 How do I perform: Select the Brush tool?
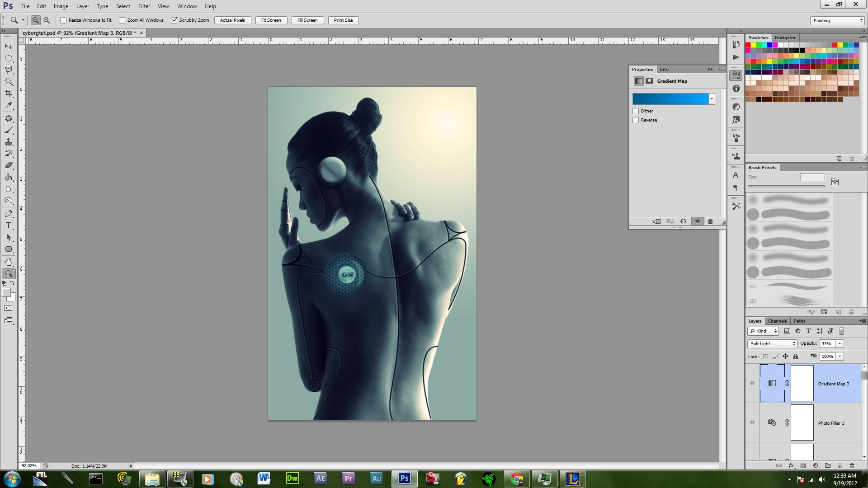pos(9,130)
